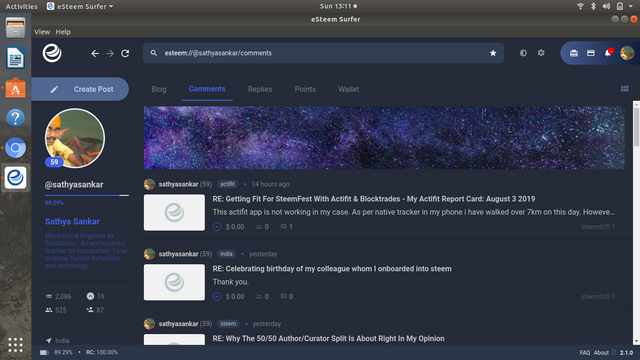The height and width of the screenshot is (360, 640).
Task: Toggle dark theme brightness icon
Action: 523,53
